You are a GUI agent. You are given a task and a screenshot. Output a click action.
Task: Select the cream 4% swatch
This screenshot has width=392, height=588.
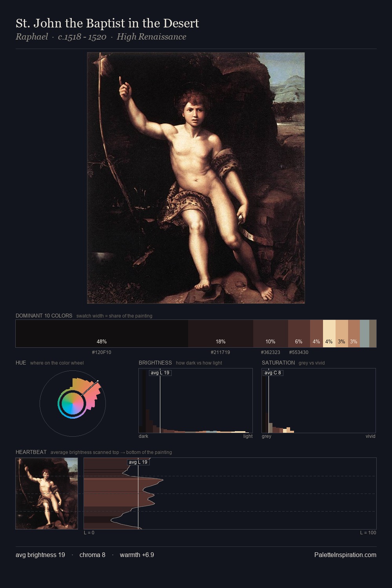[329, 334]
